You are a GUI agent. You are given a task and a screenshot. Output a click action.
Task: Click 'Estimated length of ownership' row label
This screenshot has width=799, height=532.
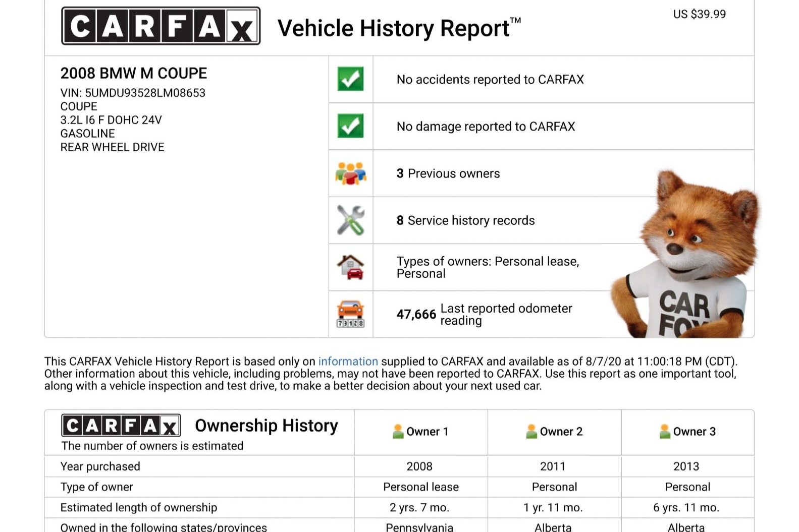point(139,508)
